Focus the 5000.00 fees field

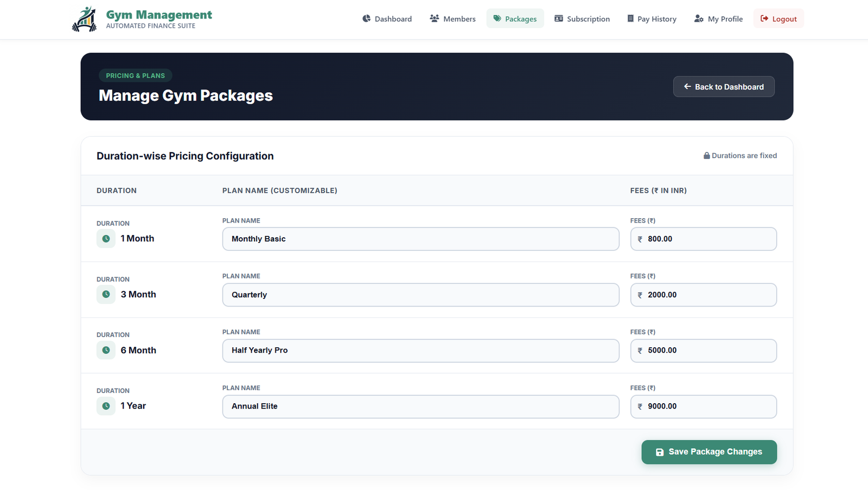pyautogui.click(x=704, y=351)
